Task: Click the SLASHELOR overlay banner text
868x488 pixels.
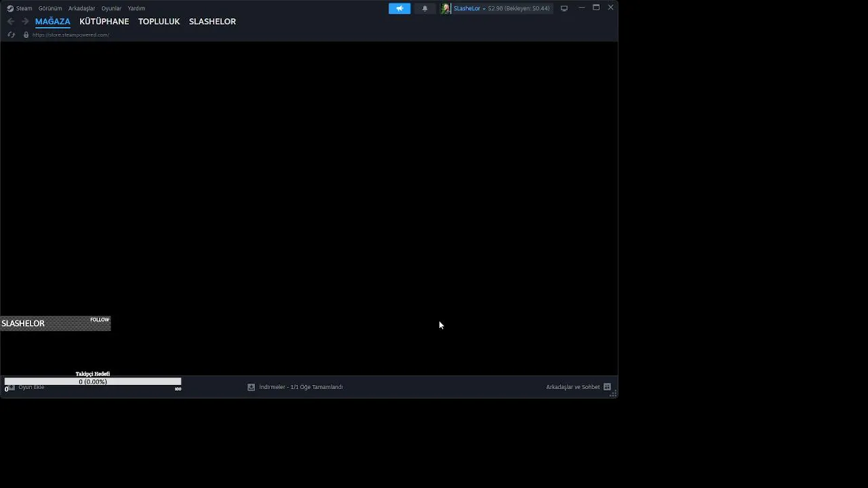Action: [23, 323]
